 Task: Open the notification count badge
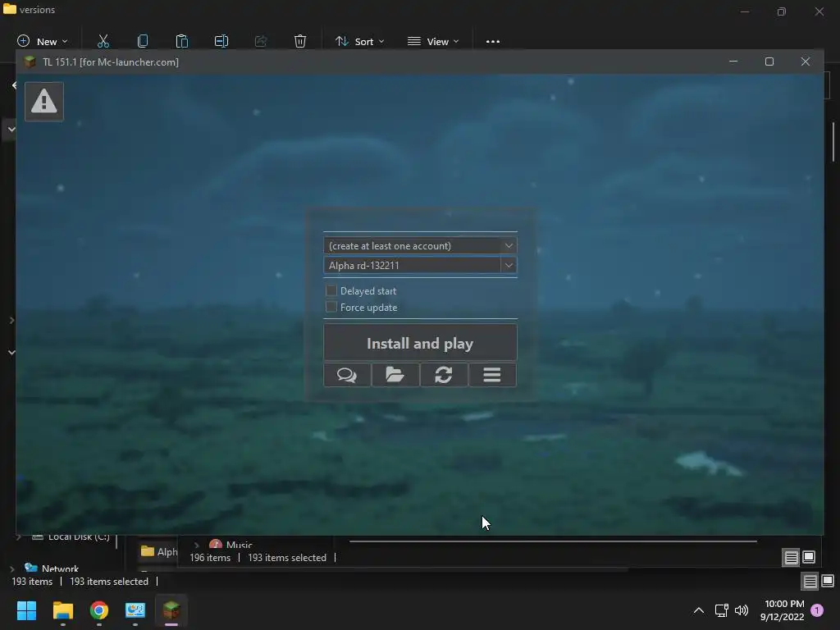[817, 610]
